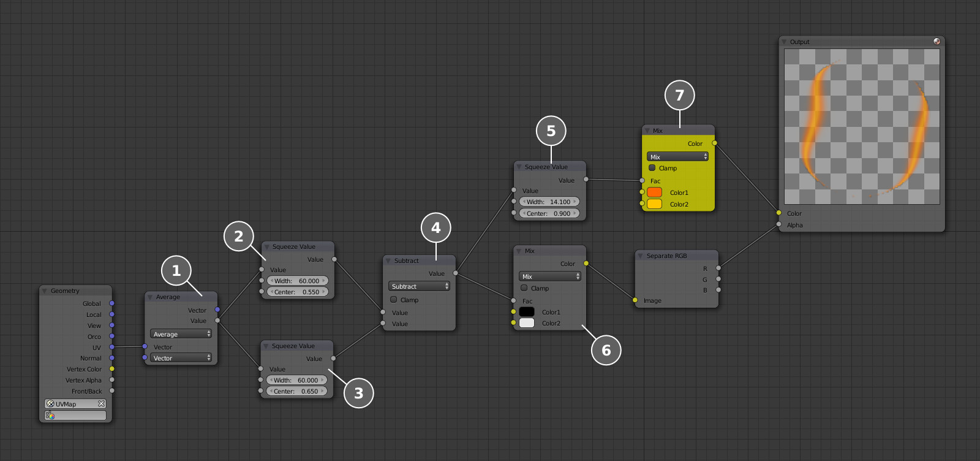Viewport: 980px width, 461px height.
Task: Collapse the Separate RGB node
Action: (x=641, y=256)
